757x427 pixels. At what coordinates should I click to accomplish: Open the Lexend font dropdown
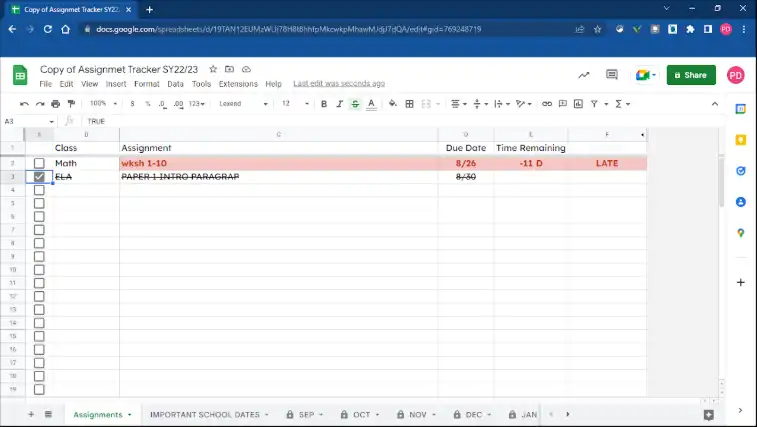[x=243, y=104]
